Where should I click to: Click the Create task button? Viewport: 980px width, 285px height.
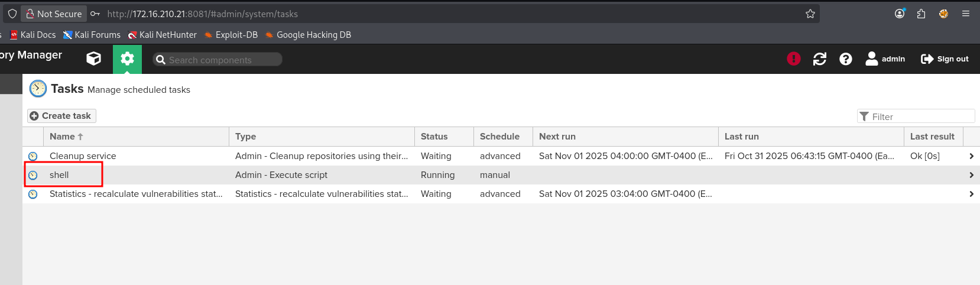(61, 116)
